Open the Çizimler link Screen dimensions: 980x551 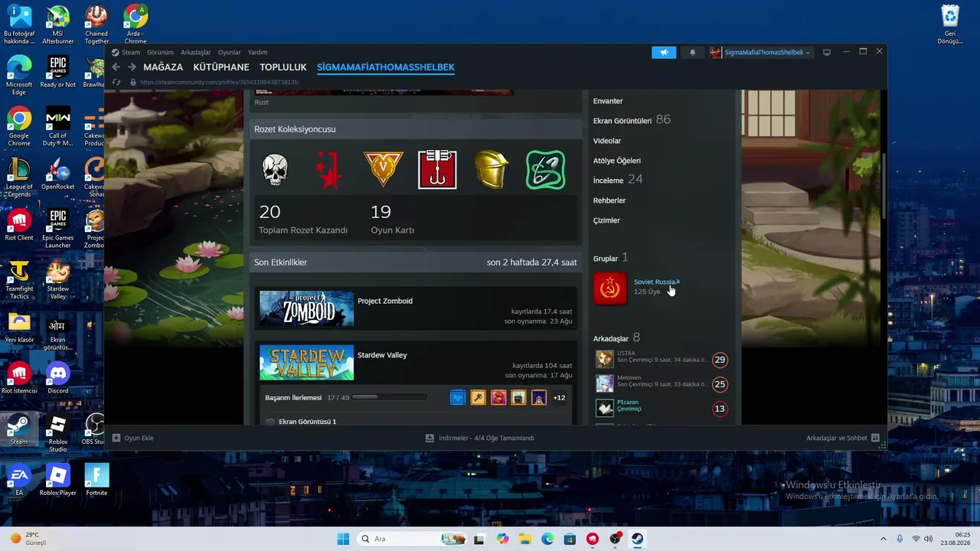point(606,220)
